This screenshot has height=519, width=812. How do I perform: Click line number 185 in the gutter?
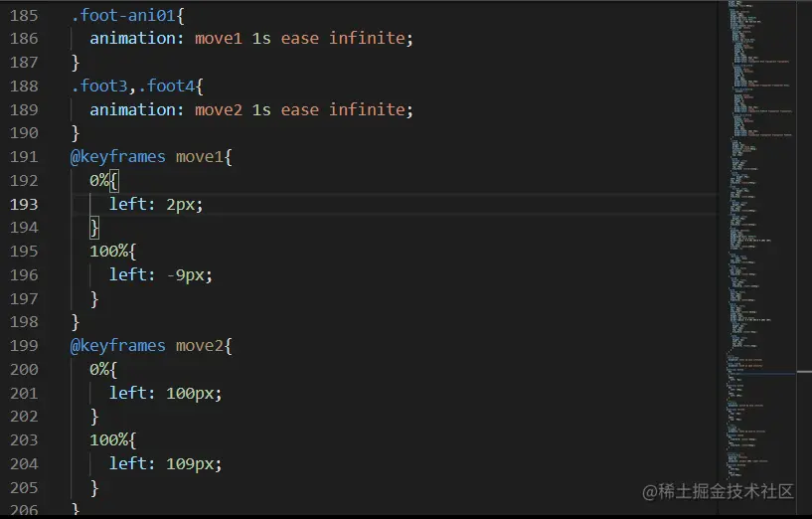(x=22, y=15)
